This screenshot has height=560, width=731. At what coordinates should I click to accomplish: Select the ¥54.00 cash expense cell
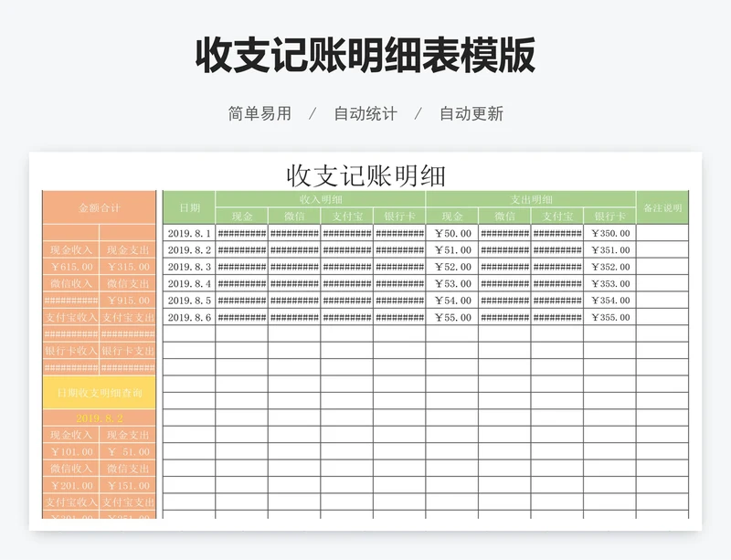[x=452, y=301]
